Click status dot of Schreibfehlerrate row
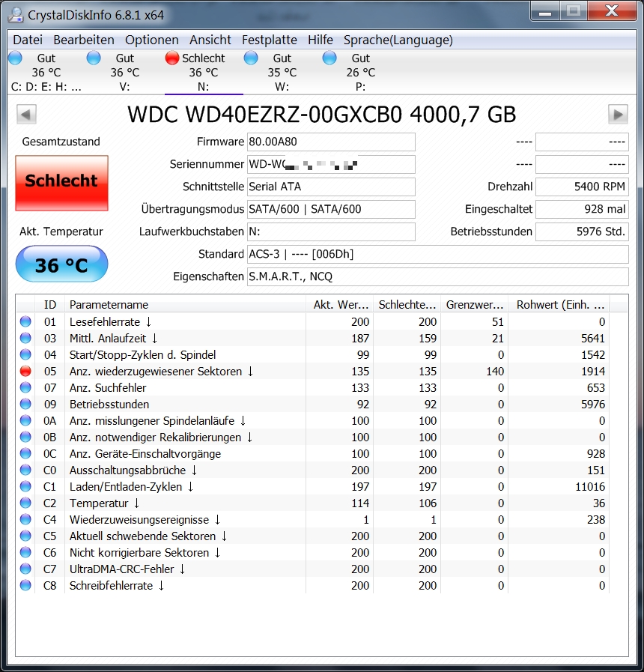Viewport: 644px width, 672px height. 25,585
